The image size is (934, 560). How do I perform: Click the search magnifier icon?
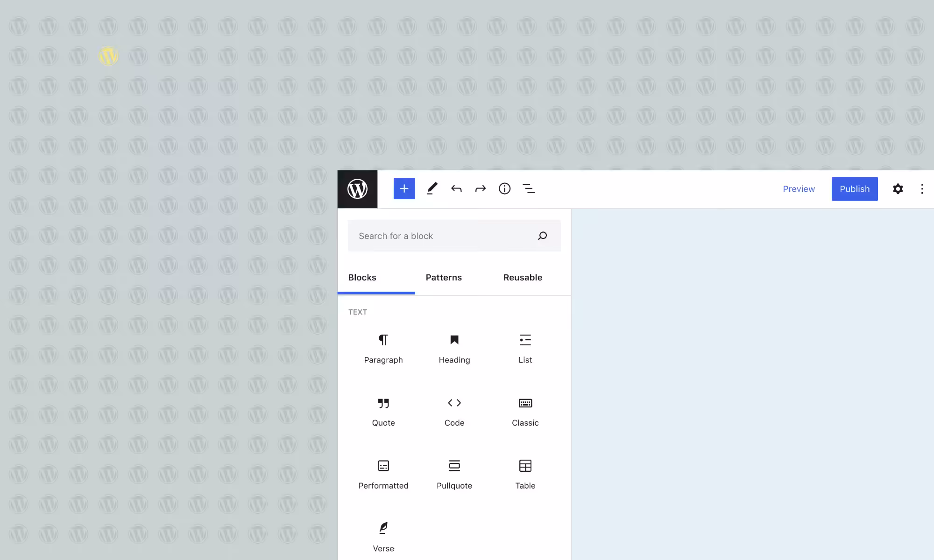click(542, 236)
